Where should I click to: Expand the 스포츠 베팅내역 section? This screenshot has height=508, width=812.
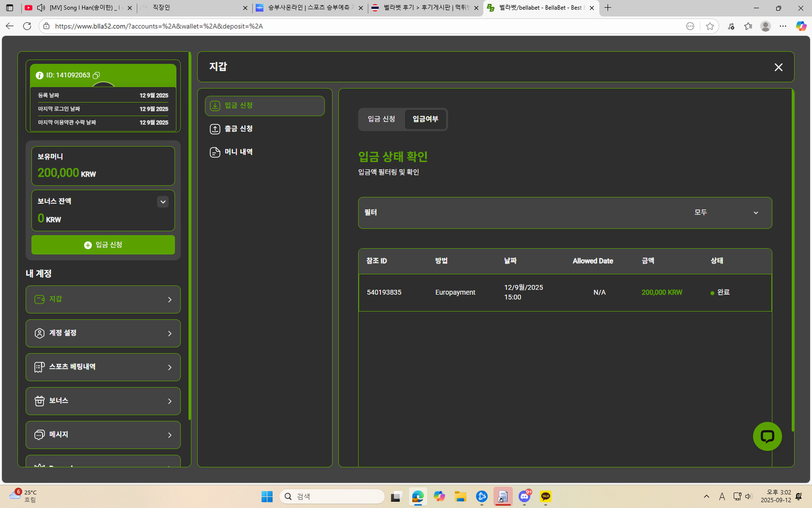103,367
